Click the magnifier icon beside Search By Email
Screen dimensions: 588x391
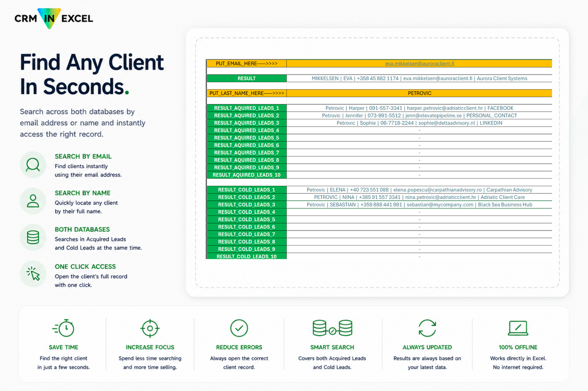pyautogui.click(x=33, y=165)
